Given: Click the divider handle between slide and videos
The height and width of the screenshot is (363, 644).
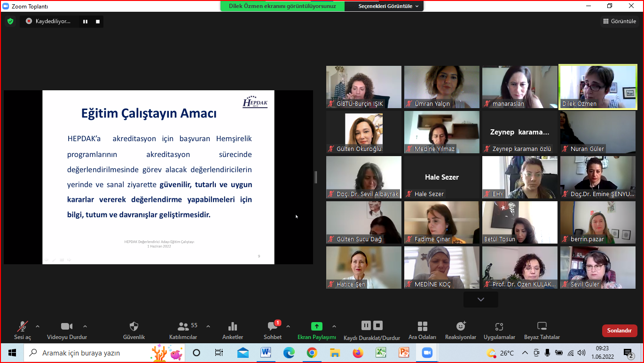Looking at the screenshot, I should (316, 177).
